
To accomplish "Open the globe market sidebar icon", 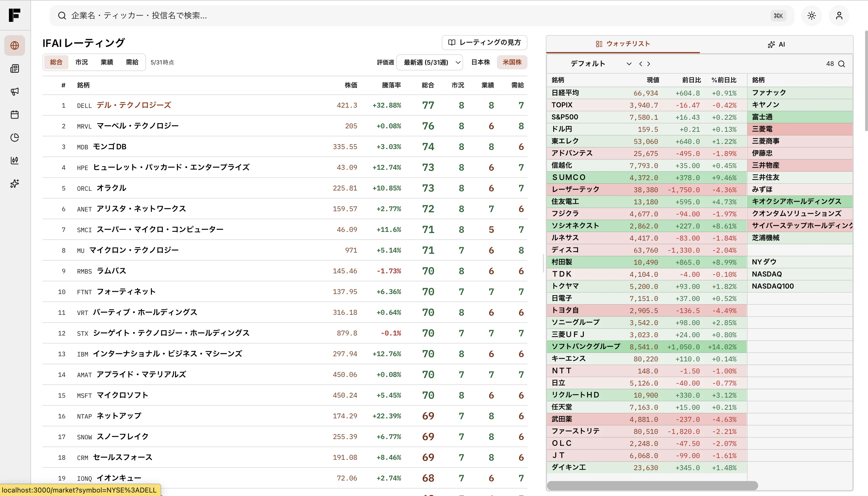I will pyautogui.click(x=15, y=45).
